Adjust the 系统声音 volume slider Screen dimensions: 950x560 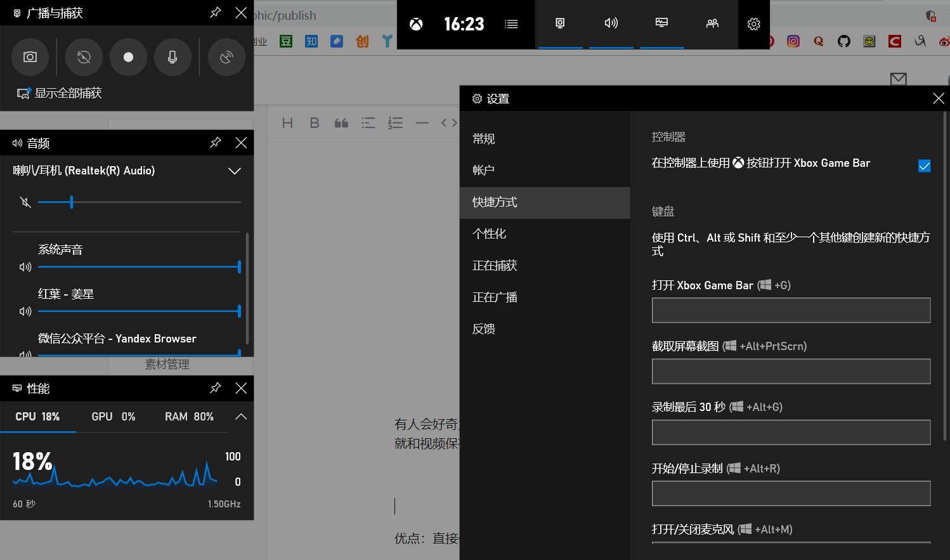click(x=139, y=266)
